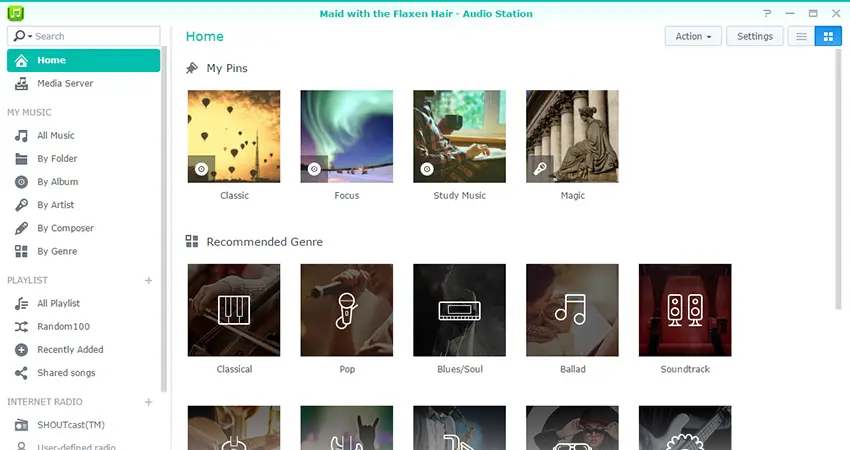The height and width of the screenshot is (450, 850).
Task: Open the Ballad genre note tile
Action: pyautogui.click(x=572, y=310)
